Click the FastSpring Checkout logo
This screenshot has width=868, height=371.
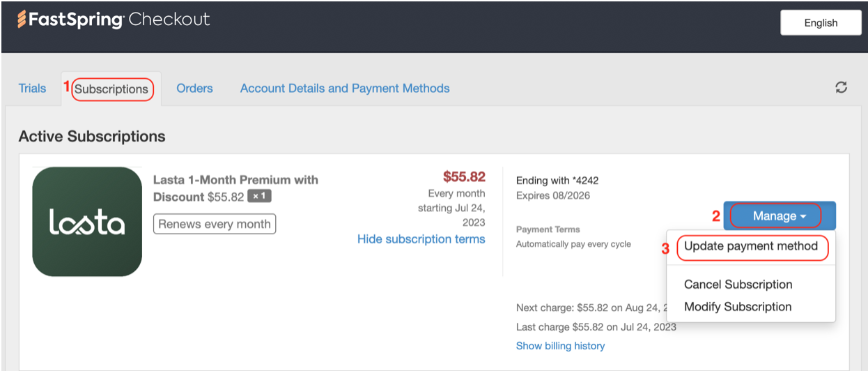pyautogui.click(x=114, y=20)
